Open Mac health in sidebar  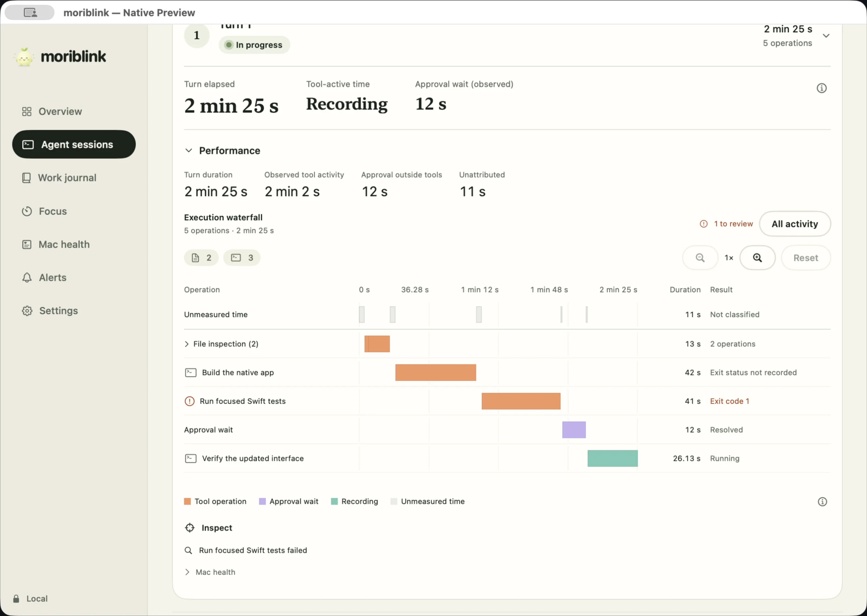click(x=56, y=244)
